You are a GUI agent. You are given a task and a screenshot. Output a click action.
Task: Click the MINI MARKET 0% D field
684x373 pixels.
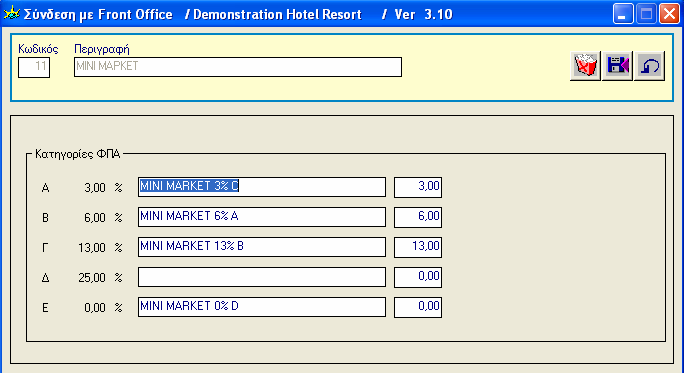tap(262, 307)
